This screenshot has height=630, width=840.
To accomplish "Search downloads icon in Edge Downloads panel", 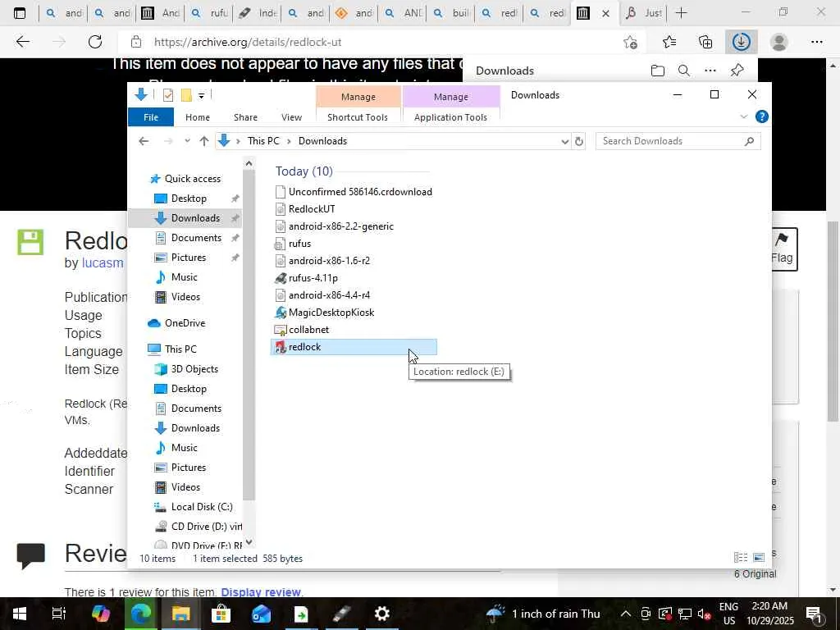I will pos(684,71).
